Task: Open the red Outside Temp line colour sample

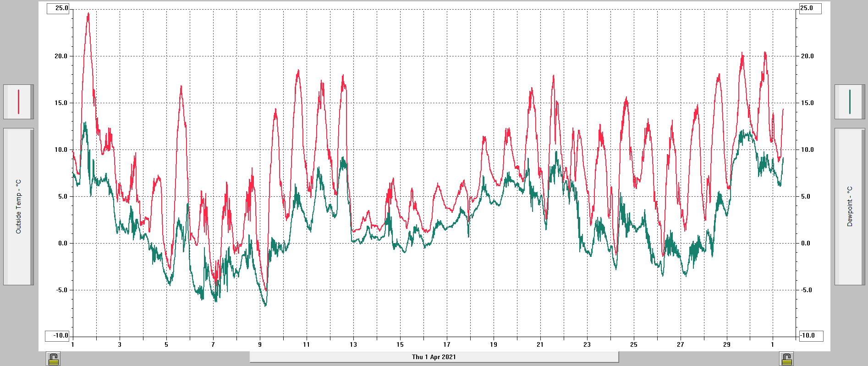Action: 18,102
